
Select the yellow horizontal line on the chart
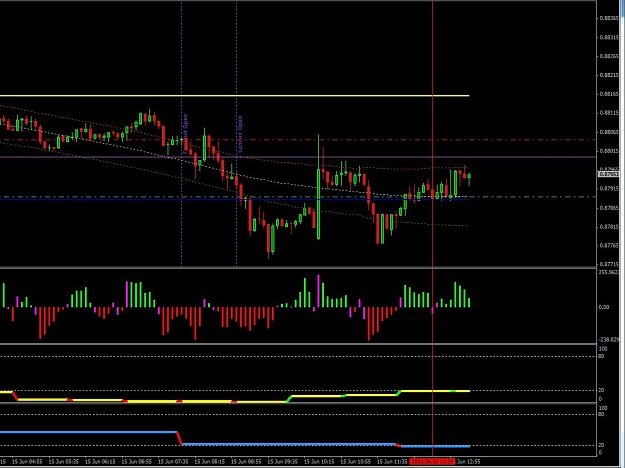(234, 96)
